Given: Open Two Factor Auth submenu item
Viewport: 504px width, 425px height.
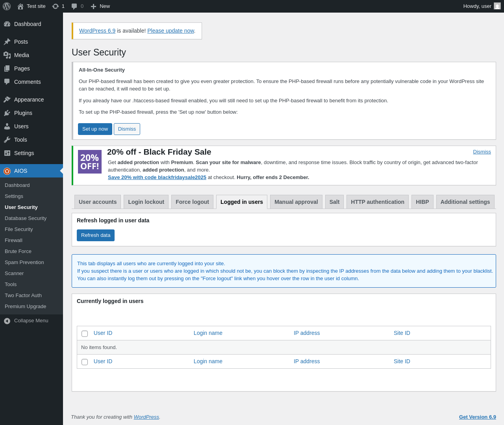Looking at the screenshot, I should pyautogui.click(x=31, y=296).
